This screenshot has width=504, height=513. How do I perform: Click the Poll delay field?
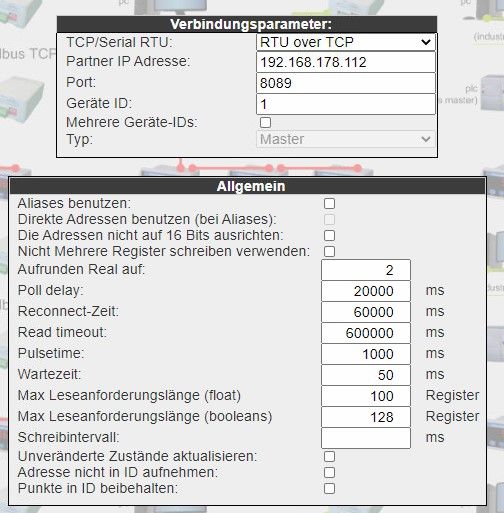coord(366,291)
